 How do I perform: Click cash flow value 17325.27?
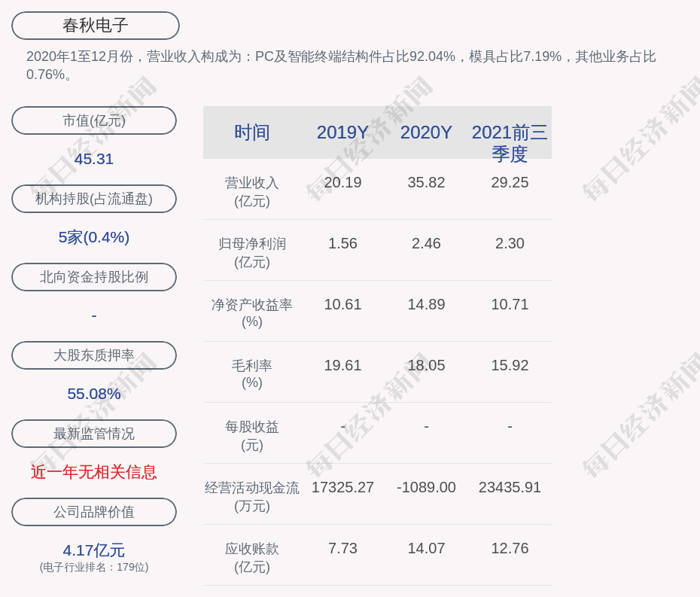(342, 487)
